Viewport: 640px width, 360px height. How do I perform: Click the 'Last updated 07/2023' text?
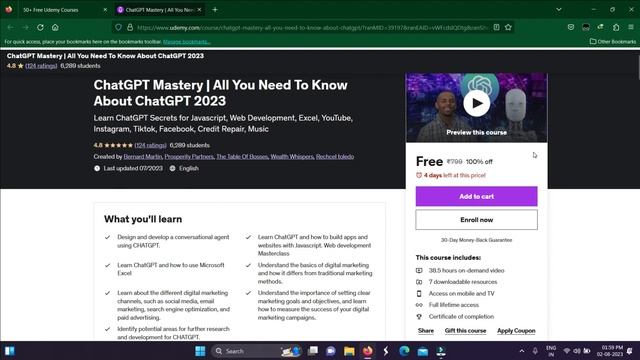(133, 168)
